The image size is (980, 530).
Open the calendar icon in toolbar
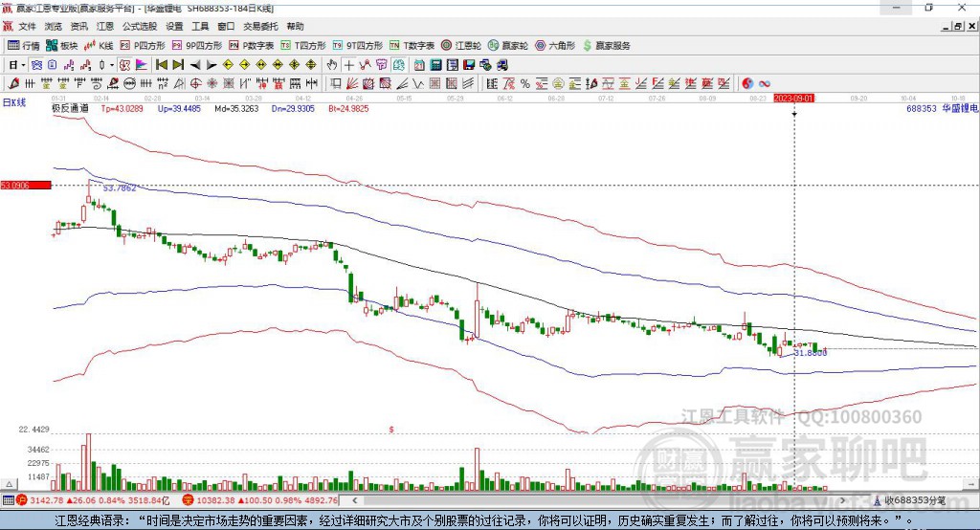[x=419, y=65]
